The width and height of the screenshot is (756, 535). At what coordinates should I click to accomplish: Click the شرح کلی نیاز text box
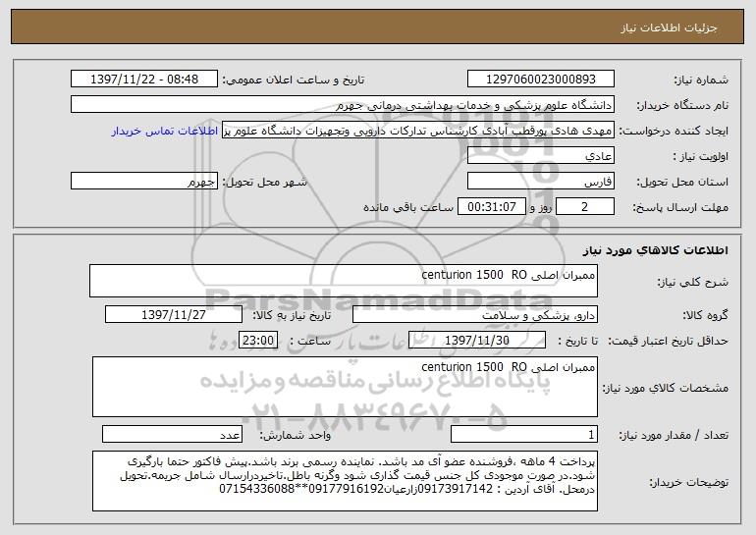click(x=344, y=281)
